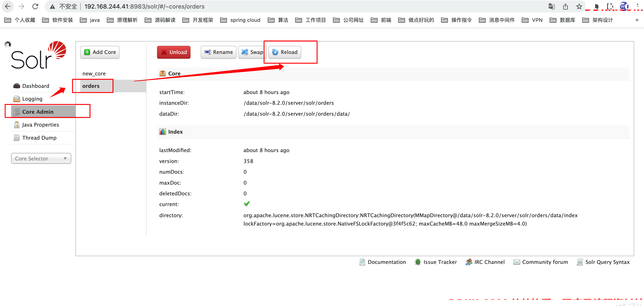Image resolution: width=644 pixels, height=308 pixels.
Task: Open the 数据库 bookmark folder
Action: click(x=562, y=20)
